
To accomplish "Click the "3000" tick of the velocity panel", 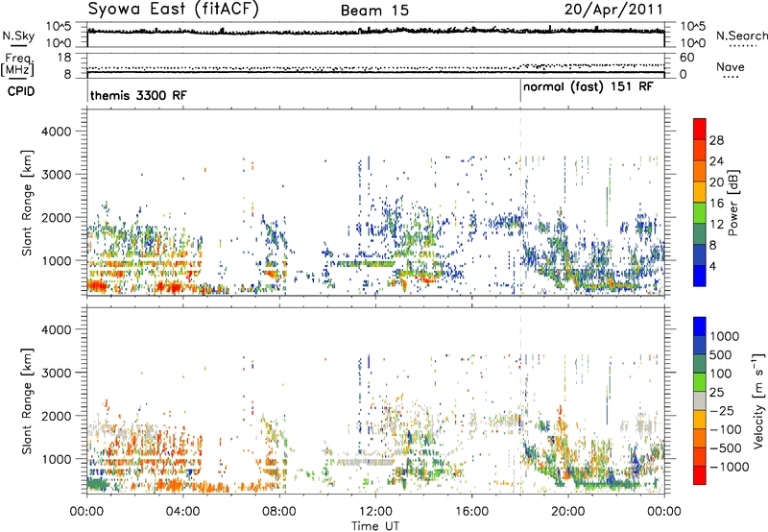I will point(56,373).
